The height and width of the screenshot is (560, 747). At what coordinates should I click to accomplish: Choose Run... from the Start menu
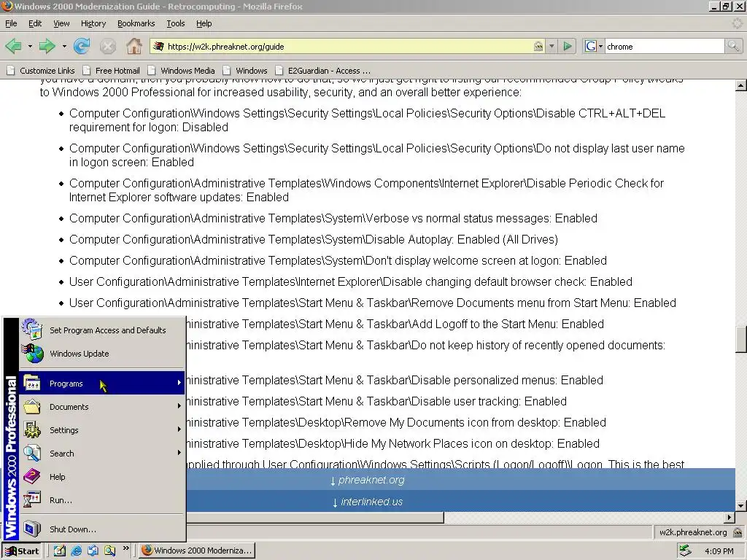[x=102, y=500]
